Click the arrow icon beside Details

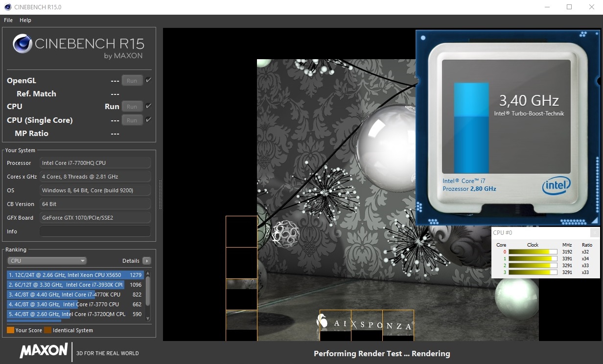[x=147, y=261]
